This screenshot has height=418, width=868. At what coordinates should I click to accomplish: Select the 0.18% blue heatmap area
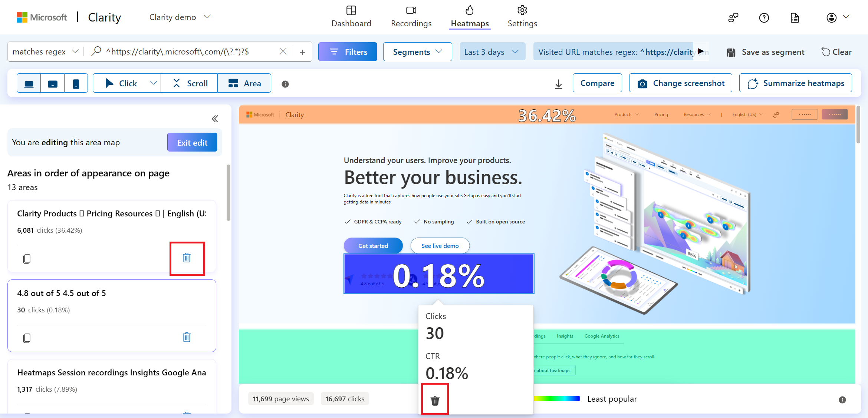coord(439,274)
